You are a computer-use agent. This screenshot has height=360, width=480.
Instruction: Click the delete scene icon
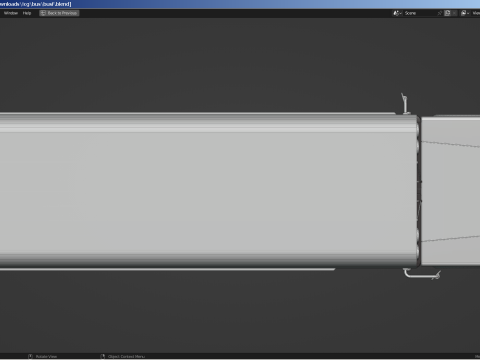point(454,13)
